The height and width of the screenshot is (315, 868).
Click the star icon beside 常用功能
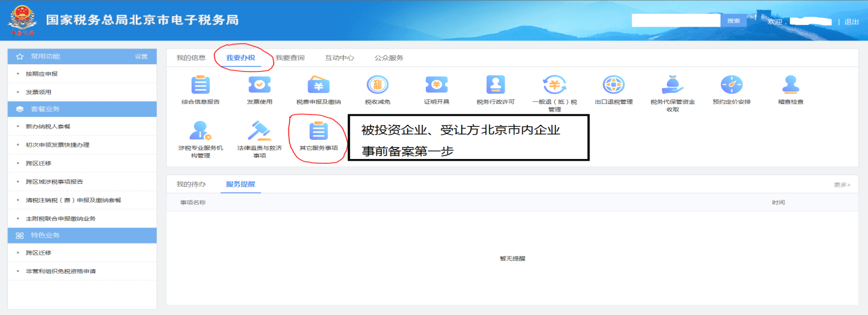(x=20, y=57)
